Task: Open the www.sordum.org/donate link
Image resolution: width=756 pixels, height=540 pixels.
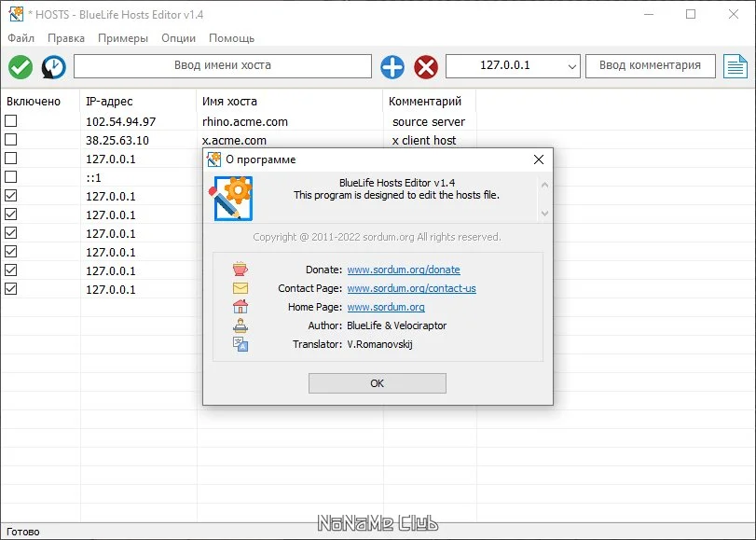Action: [x=404, y=270]
